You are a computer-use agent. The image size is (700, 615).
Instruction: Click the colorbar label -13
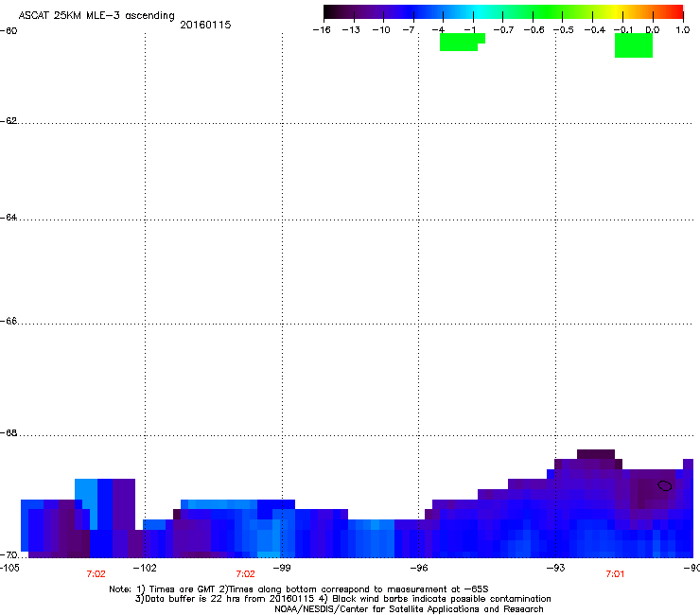(x=351, y=30)
